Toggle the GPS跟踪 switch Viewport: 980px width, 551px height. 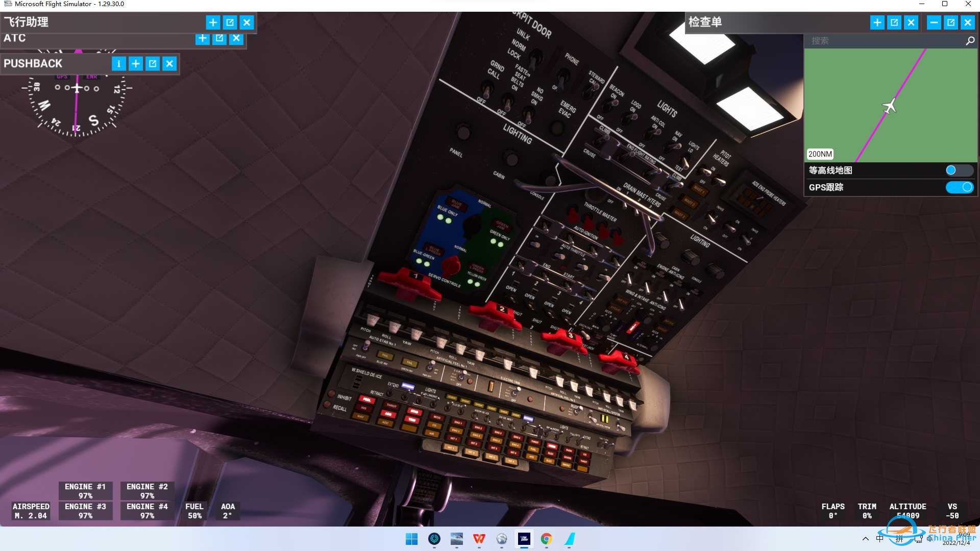[959, 187]
